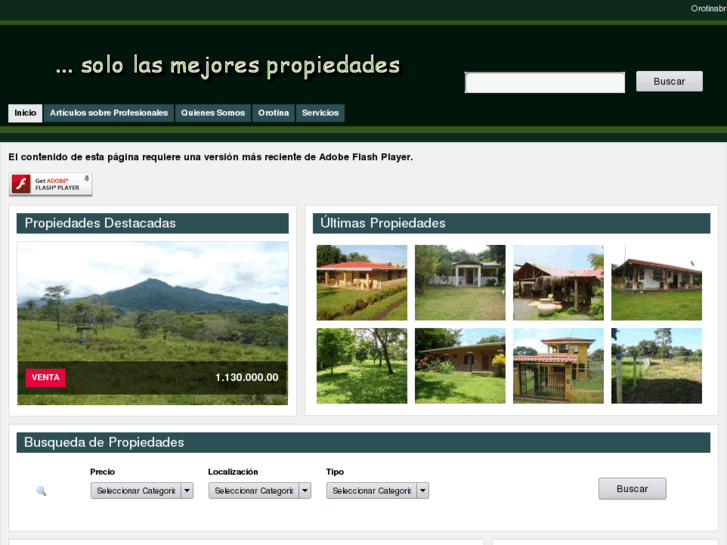This screenshot has height=545, width=727.
Task: Click the header search text field
Action: click(x=545, y=83)
